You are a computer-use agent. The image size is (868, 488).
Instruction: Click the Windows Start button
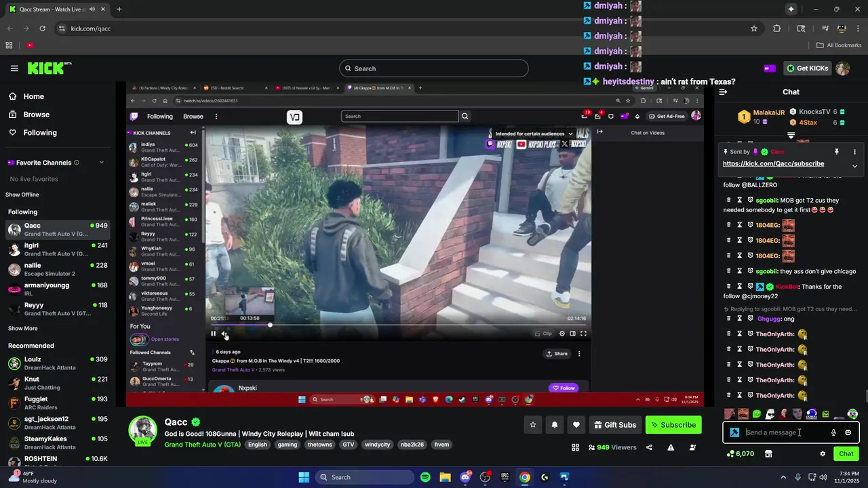click(303, 477)
